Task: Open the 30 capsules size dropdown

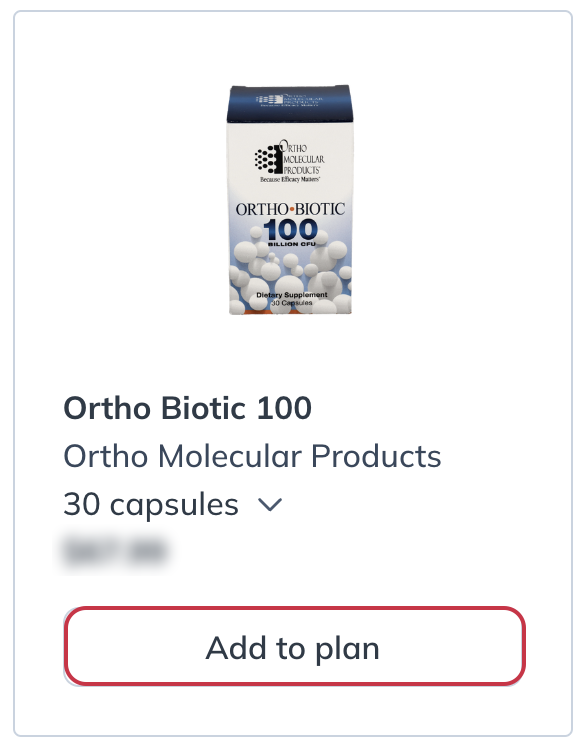Action: tap(173, 504)
